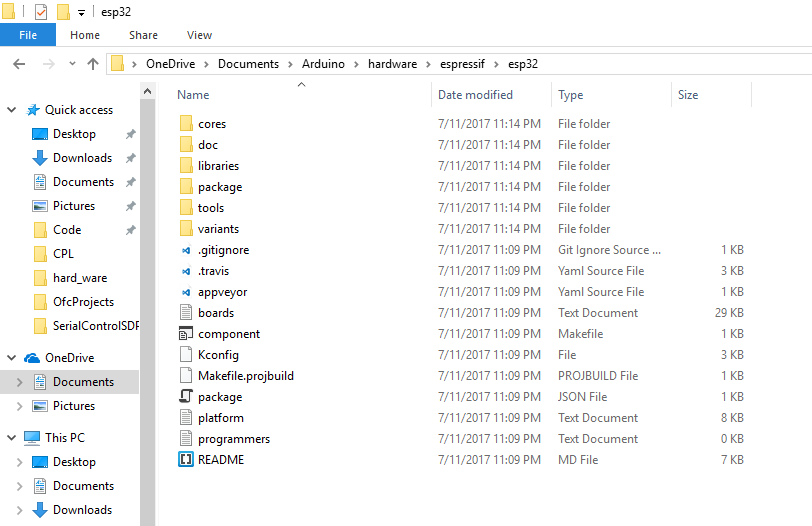Screen dimensions: 812x526
Task: Go back with the left arrow
Action: (x=19, y=64)
